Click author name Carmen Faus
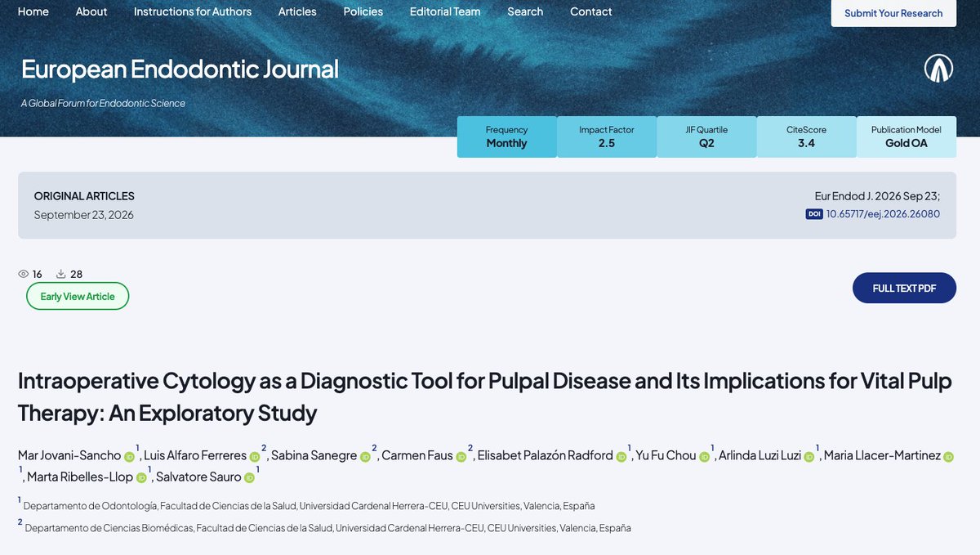Image resolution: width=980 pixels, height=555 pixels. click(x=416, y=455)
